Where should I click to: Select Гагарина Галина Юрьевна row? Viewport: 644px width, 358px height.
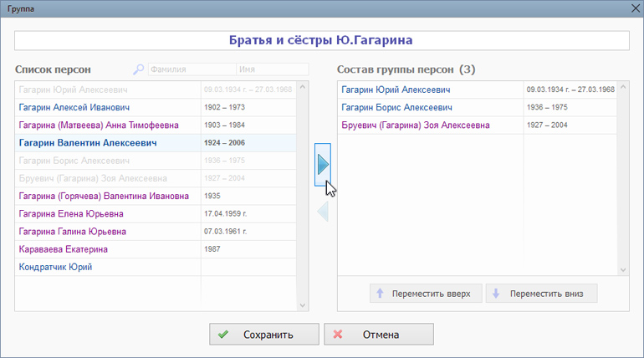pyautogui.click(x=156, y=232)
